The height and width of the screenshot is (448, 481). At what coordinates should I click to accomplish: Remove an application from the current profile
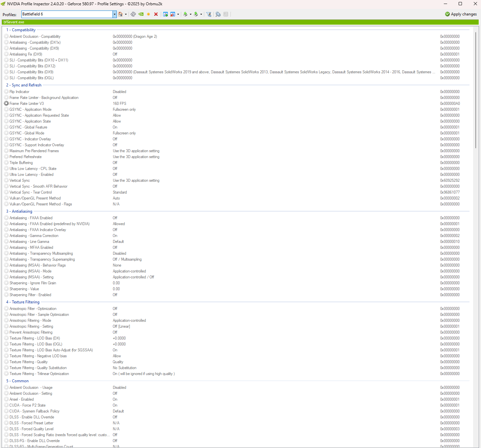(173, 14)
